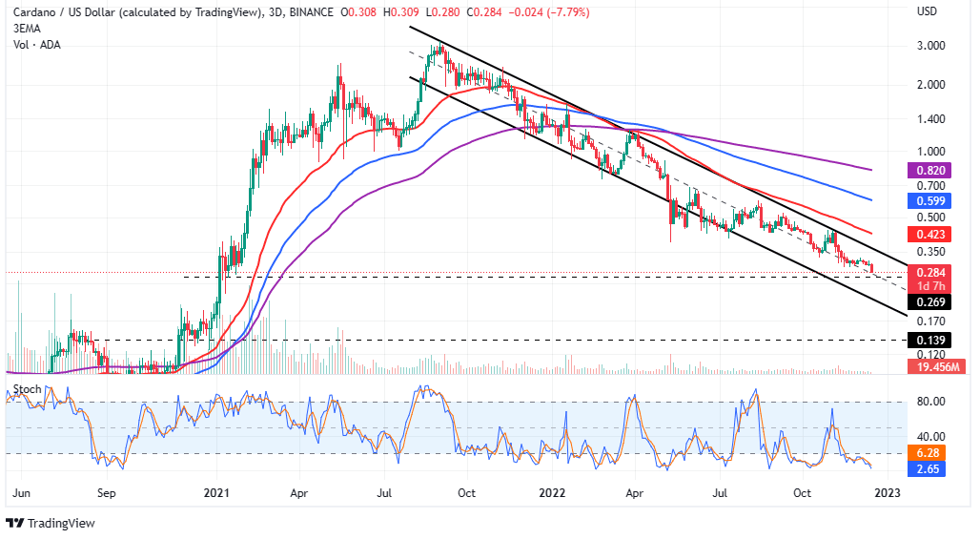The height and width of the screenshot is (539, 980).
Task: Click the black 0.269 support level label
Action: coord(930,302)
